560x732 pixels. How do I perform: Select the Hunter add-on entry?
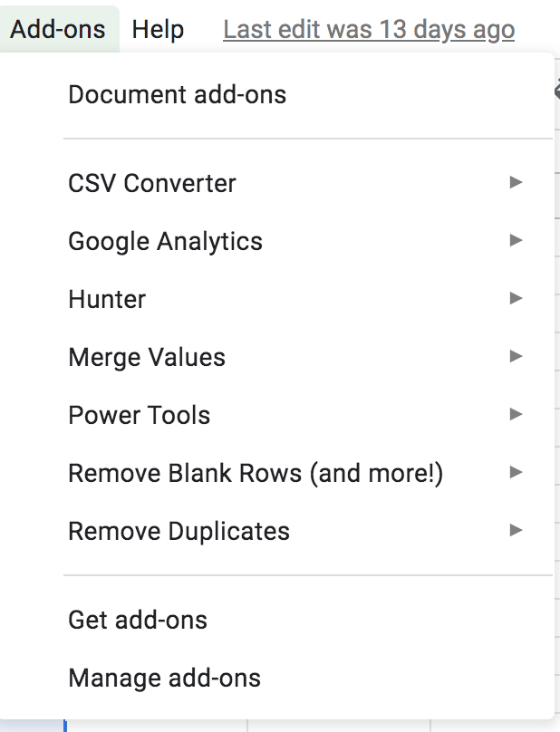click(107, 299)
